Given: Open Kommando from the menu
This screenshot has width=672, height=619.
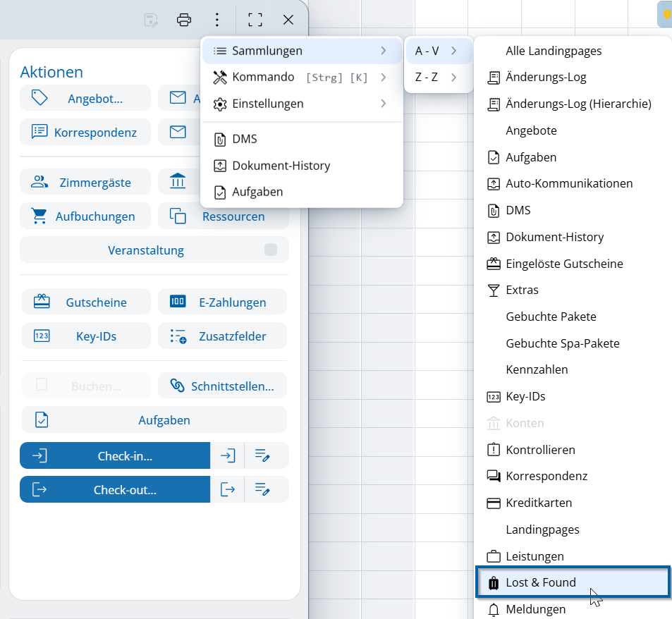Looking at the screenshot, I should [301, 77].
